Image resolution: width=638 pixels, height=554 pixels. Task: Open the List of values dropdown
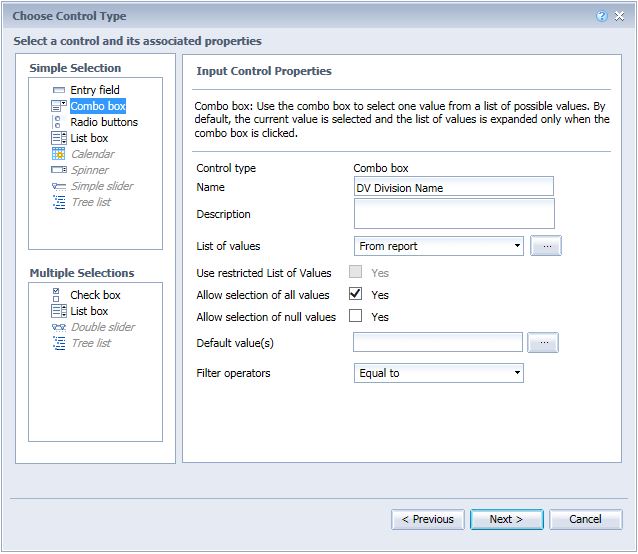click(x=439, y=246)
